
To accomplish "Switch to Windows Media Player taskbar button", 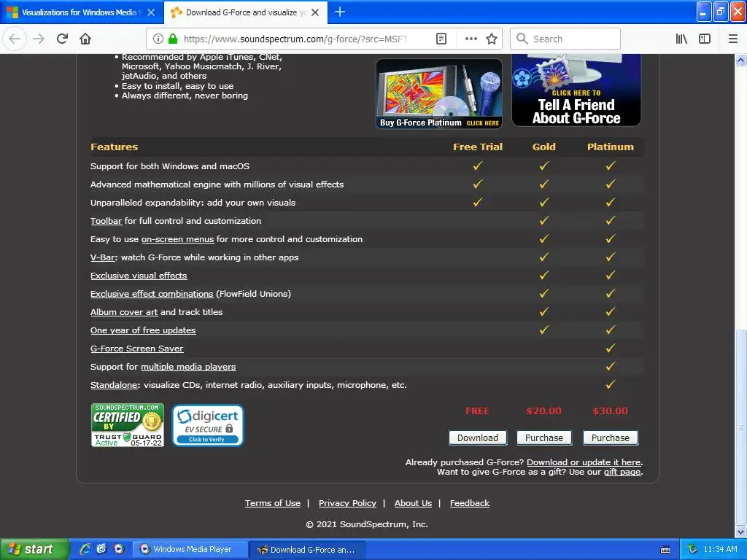I will pos(189,550).
